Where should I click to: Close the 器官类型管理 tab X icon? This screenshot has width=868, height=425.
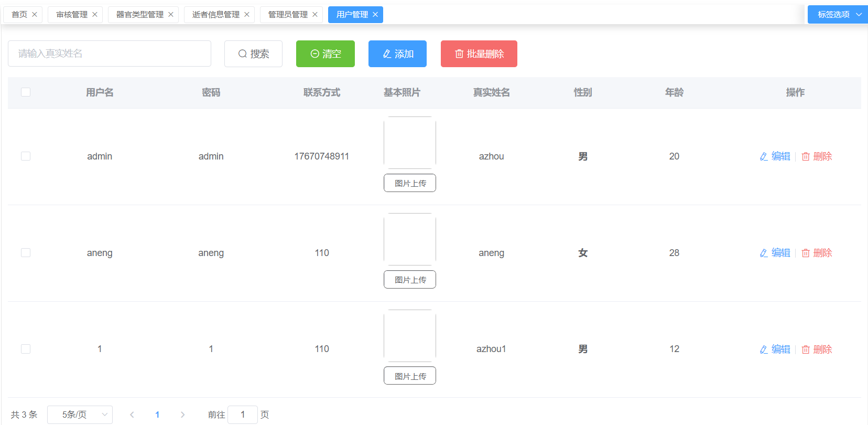tap(171, 15)
